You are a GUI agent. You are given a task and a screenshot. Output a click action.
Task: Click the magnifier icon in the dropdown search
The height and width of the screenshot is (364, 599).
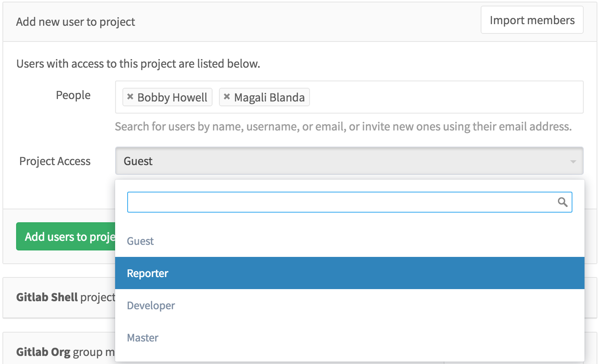pos(562,202)
